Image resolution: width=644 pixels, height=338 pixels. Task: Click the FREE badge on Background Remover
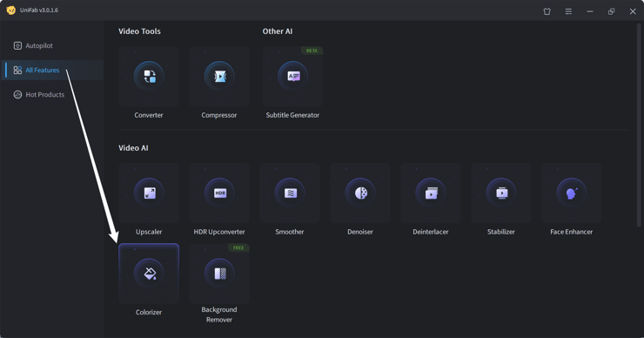click(x=238, y=248)
